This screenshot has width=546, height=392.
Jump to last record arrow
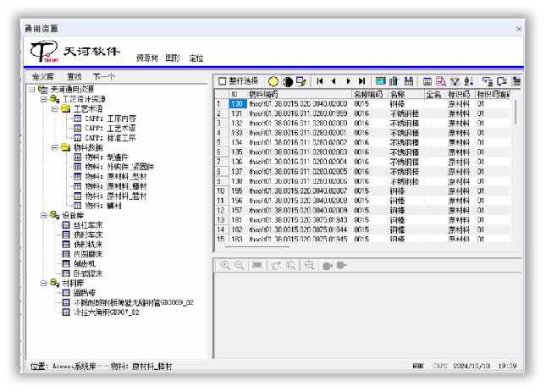[x=362, y=81]
